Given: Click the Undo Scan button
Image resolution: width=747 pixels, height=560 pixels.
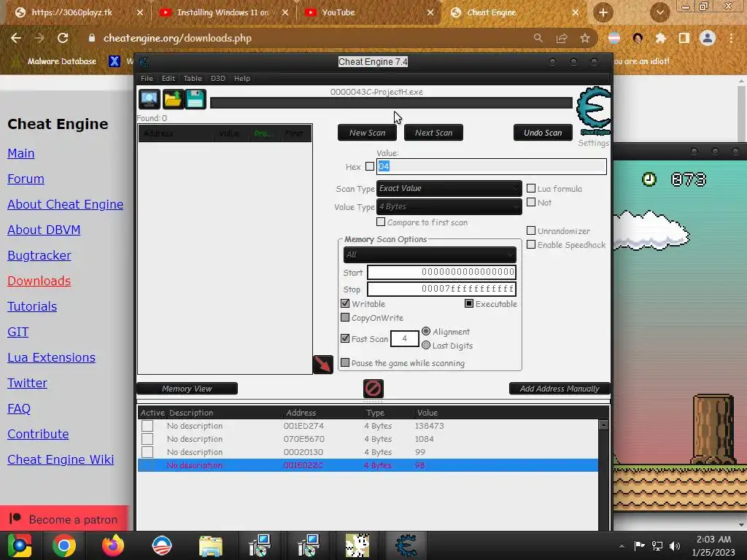Looking at the screenshot, I should (x=543, y=133).
